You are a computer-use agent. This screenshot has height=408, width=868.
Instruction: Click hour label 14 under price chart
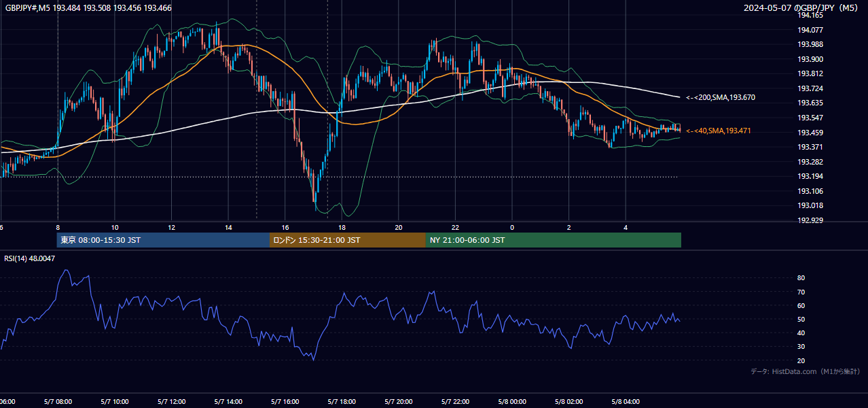(228, 228)
